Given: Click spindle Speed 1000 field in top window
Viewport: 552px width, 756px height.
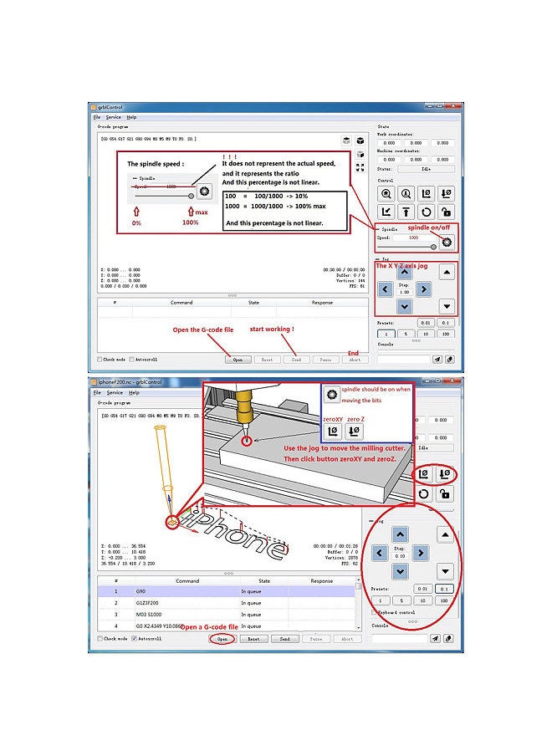Looking at the screenshot, I should click(x=413, y=238).
